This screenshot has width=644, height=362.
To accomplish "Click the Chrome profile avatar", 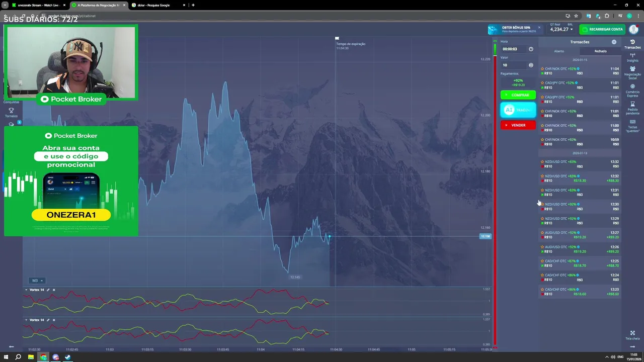I will point(629,16).
